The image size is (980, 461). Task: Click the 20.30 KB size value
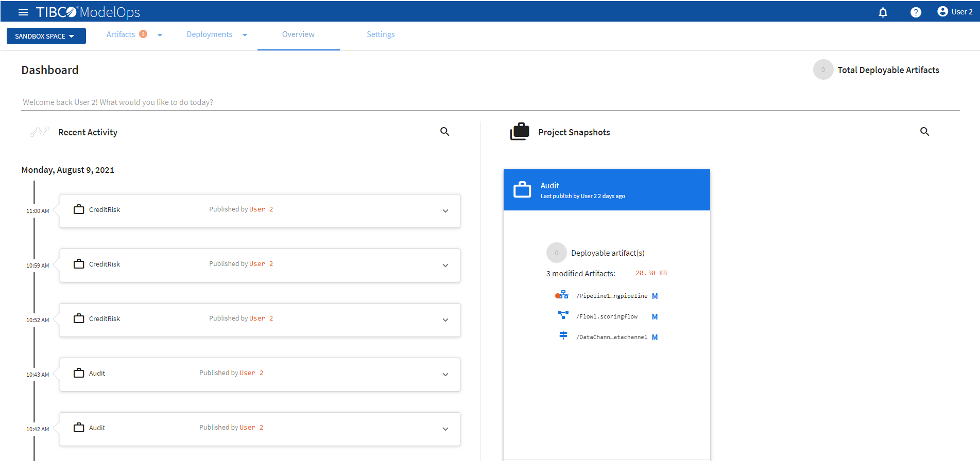pyautogui.click(x=651, y=273)
